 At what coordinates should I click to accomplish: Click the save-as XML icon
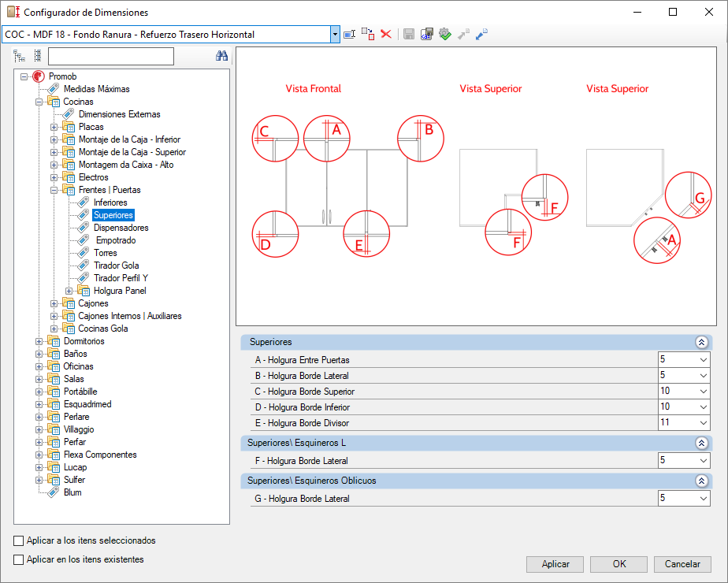point(427,35)
